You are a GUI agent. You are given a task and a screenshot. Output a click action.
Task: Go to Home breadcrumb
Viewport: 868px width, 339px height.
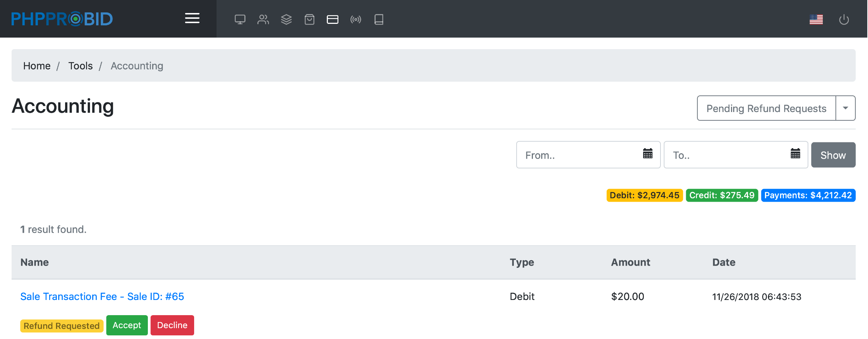37,66
